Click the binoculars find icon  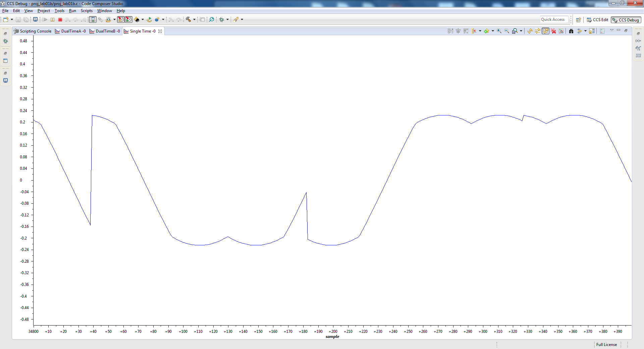(x=571, y=31)
